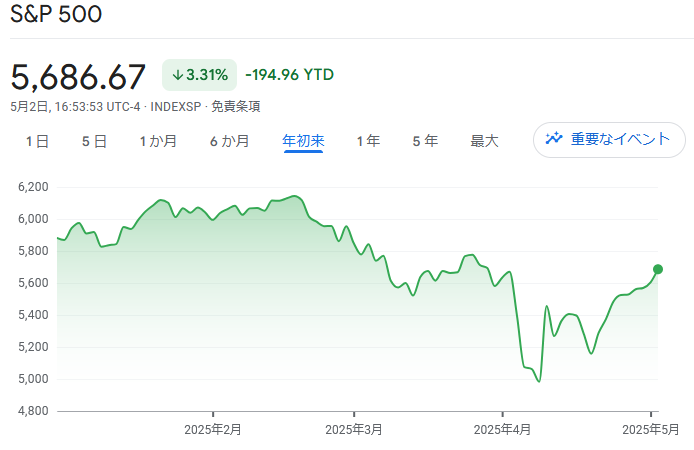Select the 5日 time range tab
The height and width of the screenshot is (450, 694).
[94, 142]
